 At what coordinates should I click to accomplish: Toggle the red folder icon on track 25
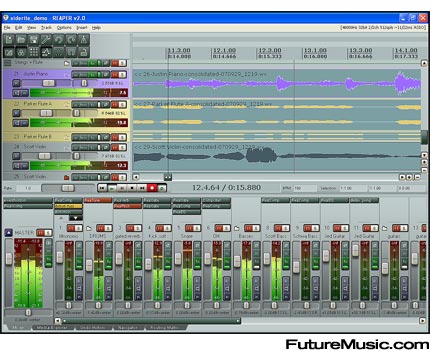[67, 177]
